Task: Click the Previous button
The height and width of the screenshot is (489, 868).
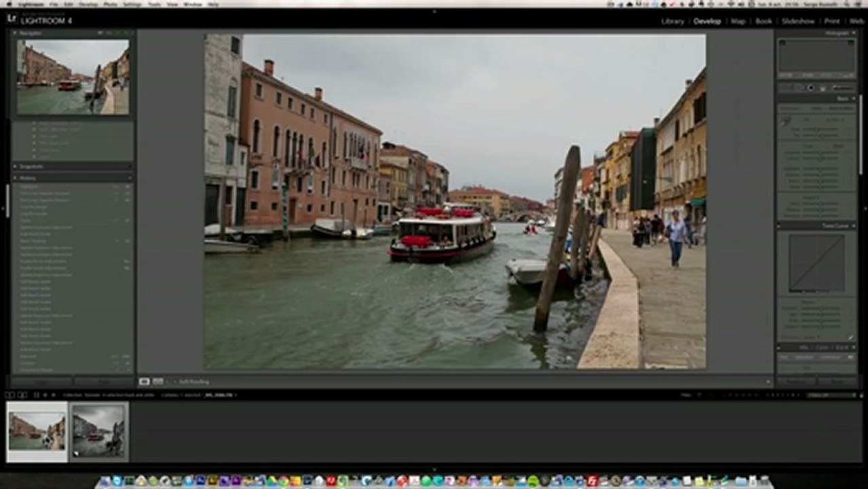Action: (795, 382)
